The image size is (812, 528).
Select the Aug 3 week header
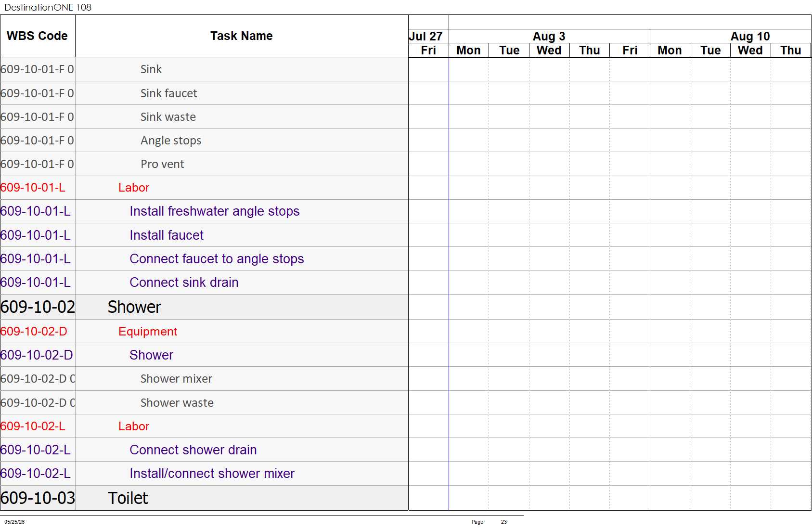click(x=549, y=37)
